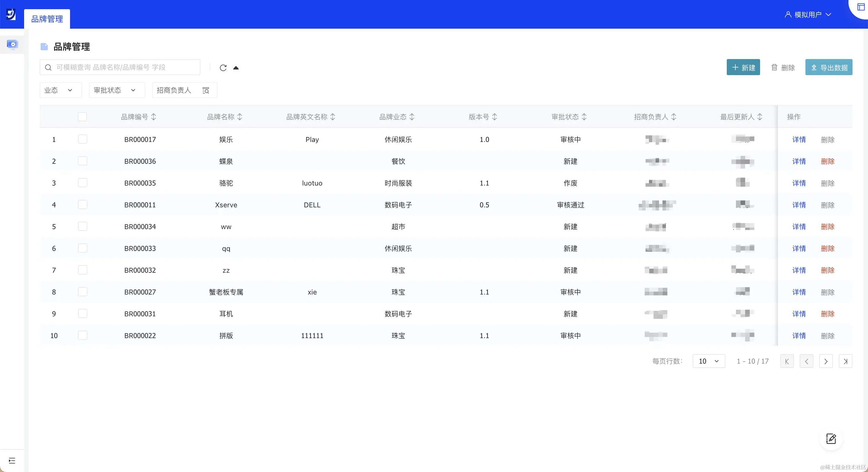Open the floating edit note icon
868x472 pixels.
[x=831, y=439]
